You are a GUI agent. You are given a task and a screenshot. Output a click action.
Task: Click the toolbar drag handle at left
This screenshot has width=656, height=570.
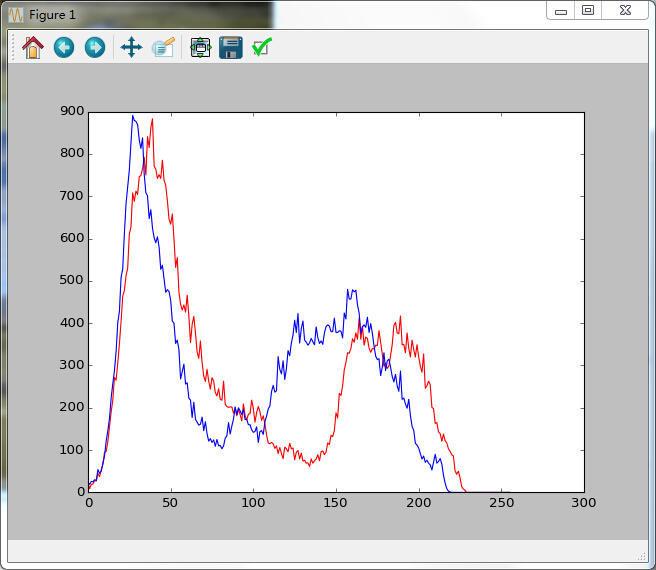[13, 47]
